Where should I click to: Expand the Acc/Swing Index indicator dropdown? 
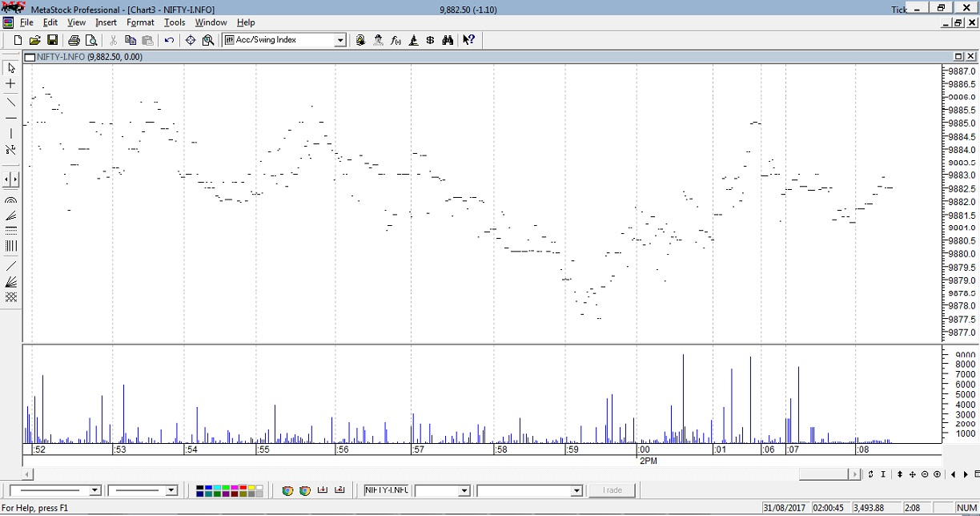pos(339,40)
